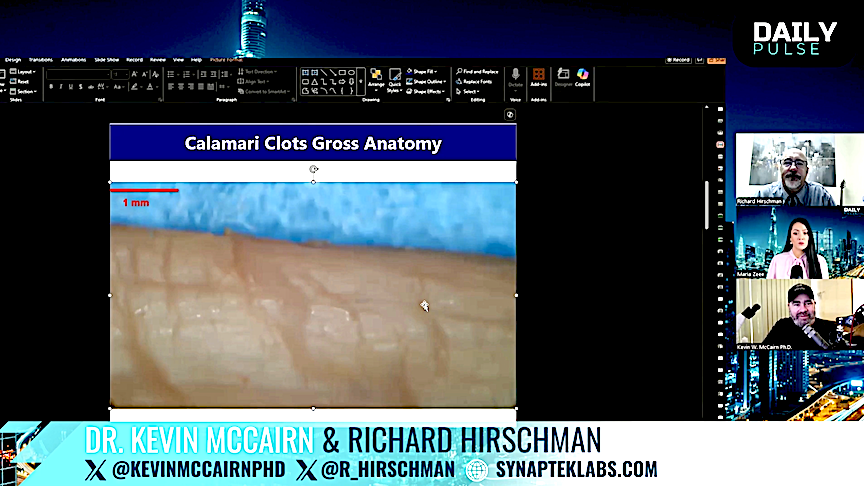Click the Reset slide button

[22, 82]
